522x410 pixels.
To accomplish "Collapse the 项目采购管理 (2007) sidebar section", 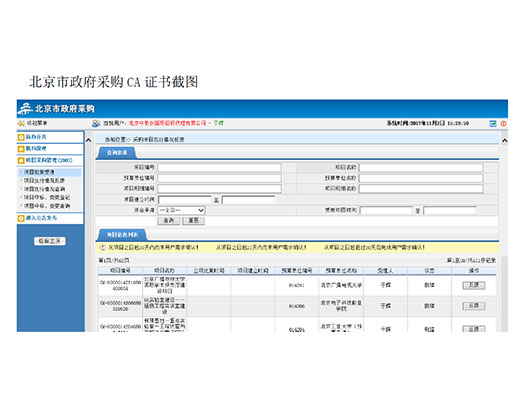I will tap(50, 161).
